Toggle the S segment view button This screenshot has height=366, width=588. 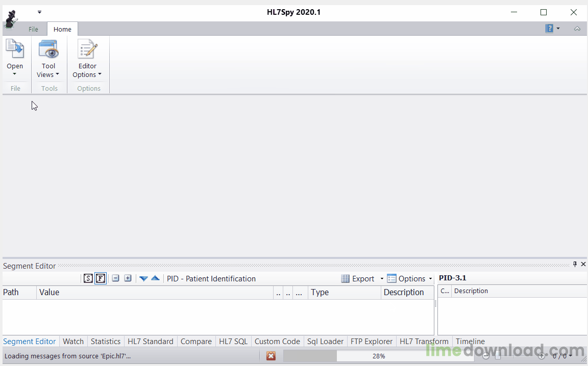click(88, 278)
